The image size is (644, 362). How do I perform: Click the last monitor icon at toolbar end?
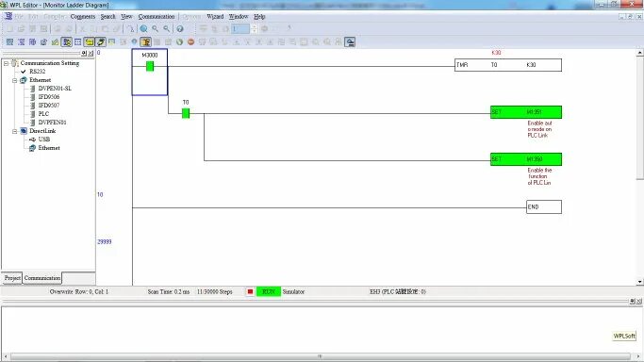pyautogui.click(x=350, y=41)
